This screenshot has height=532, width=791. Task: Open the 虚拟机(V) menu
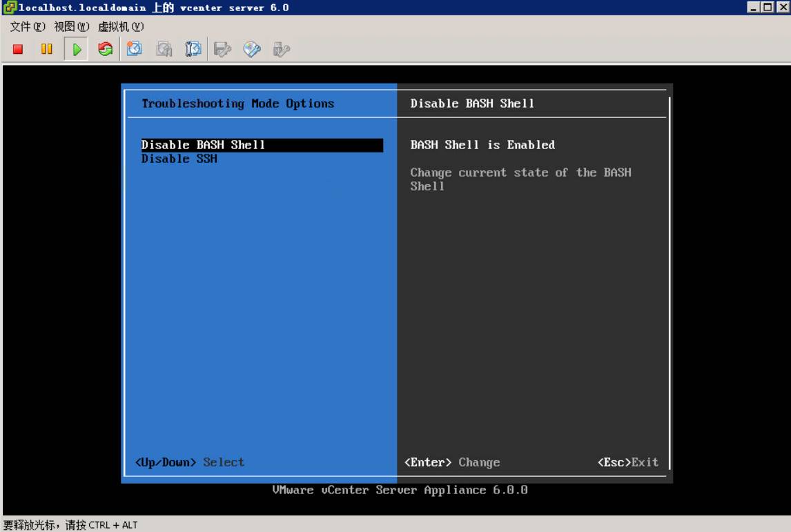[121, 26]
